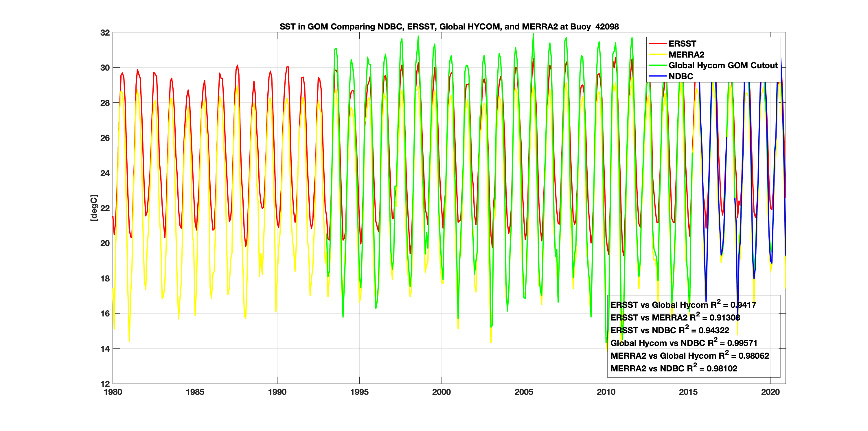Screen dimensions: 868x431
Task: Click the ERSST vs MERRA2 R² annotation
Action: coord(675,318)
